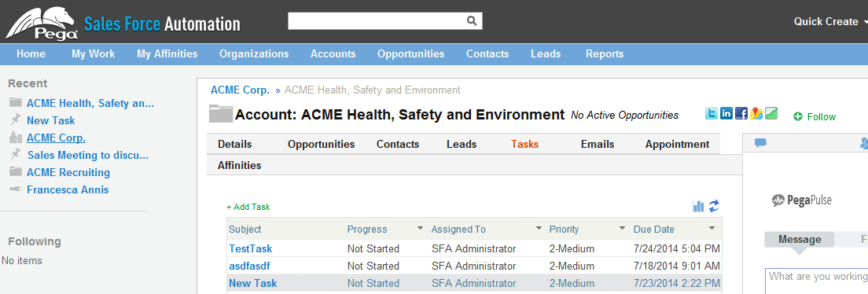Open recent item ACME Corp.
This screenshot has width=868, height=294.
tap(56, 138)
